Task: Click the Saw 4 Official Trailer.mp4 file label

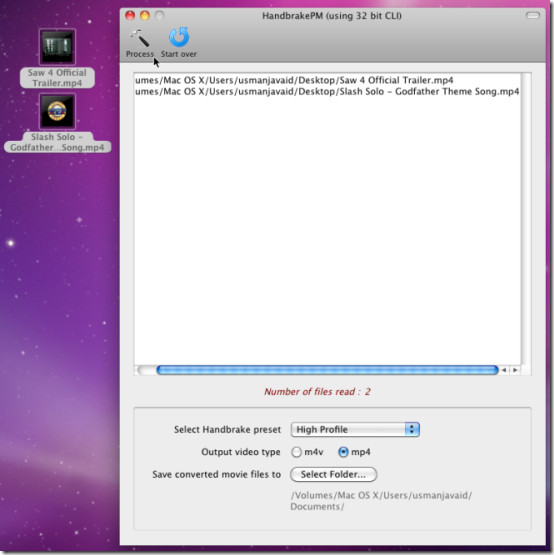Action: pyautogui.click(x=57, y=78)
